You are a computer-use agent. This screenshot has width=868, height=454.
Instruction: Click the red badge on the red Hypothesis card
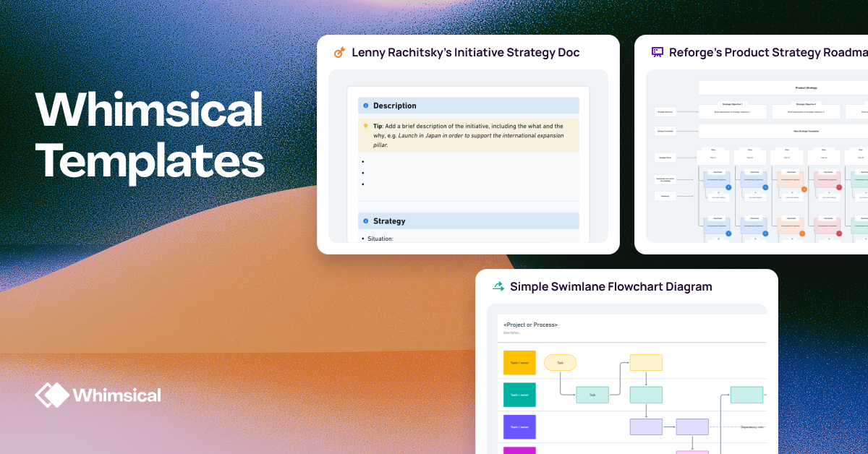pos(838,186)
